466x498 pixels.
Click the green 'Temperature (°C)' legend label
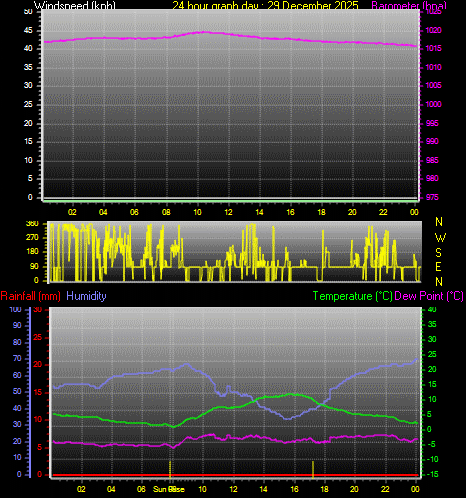point(353,296)
